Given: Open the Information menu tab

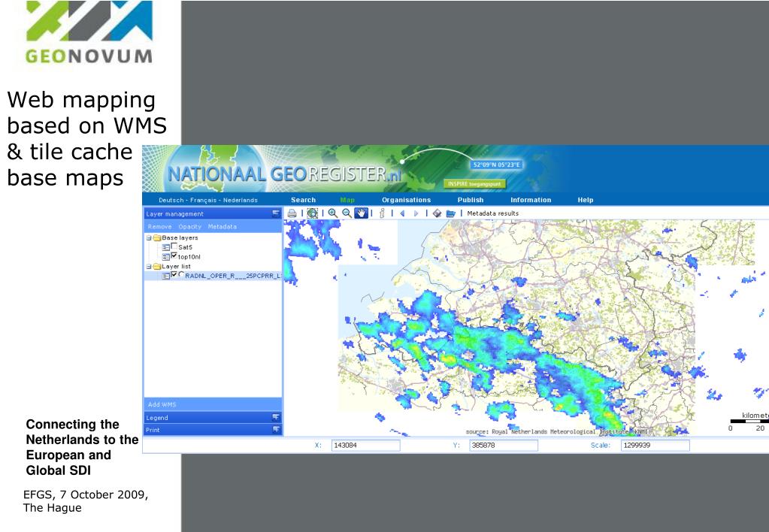Looking at the screenshot, I should point(531,200).
